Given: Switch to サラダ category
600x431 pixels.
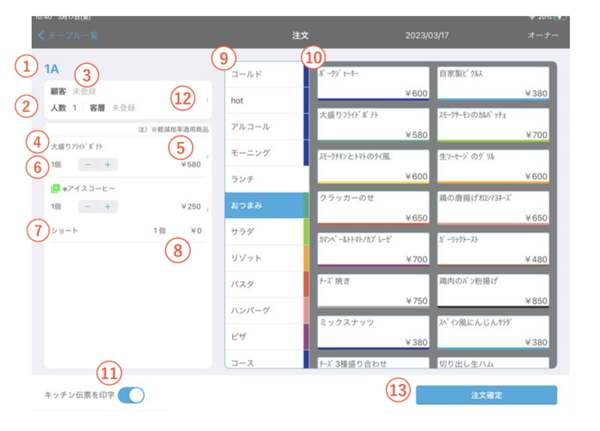Looking at the screenshot, I should tap(262, 231).
